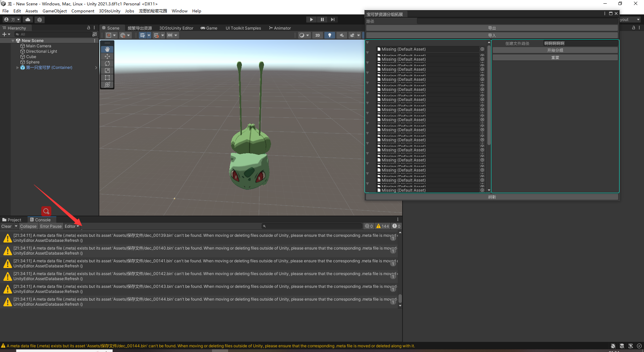Open the 3DStoUnity menu
644x352 pixels.
[x=110, y=11]
